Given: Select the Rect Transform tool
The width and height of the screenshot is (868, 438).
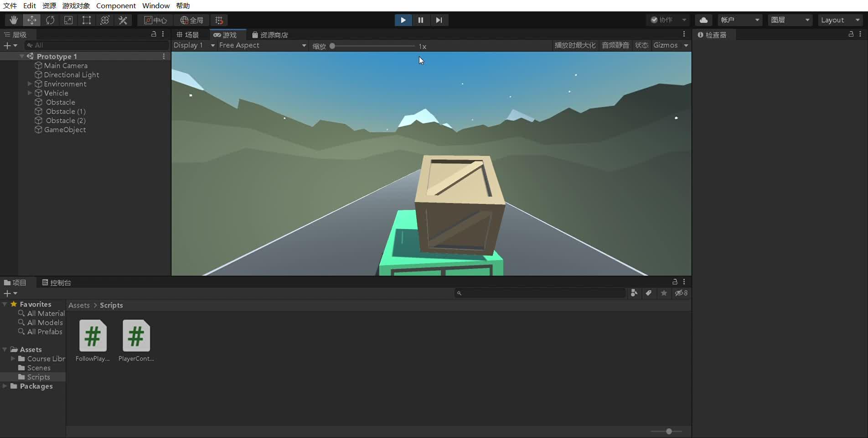Looking at the screenshot, I should pos(87,20).
